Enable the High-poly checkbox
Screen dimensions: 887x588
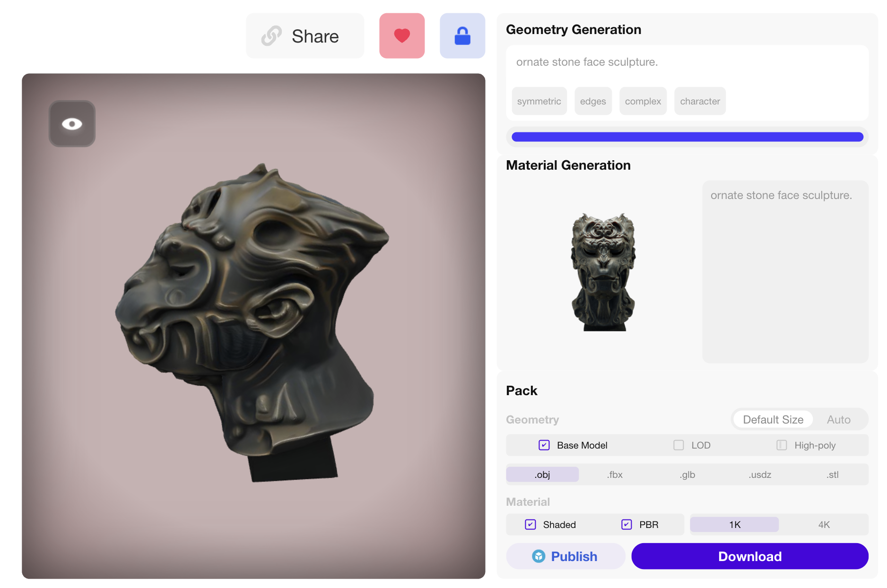click(x=782, y=445)
